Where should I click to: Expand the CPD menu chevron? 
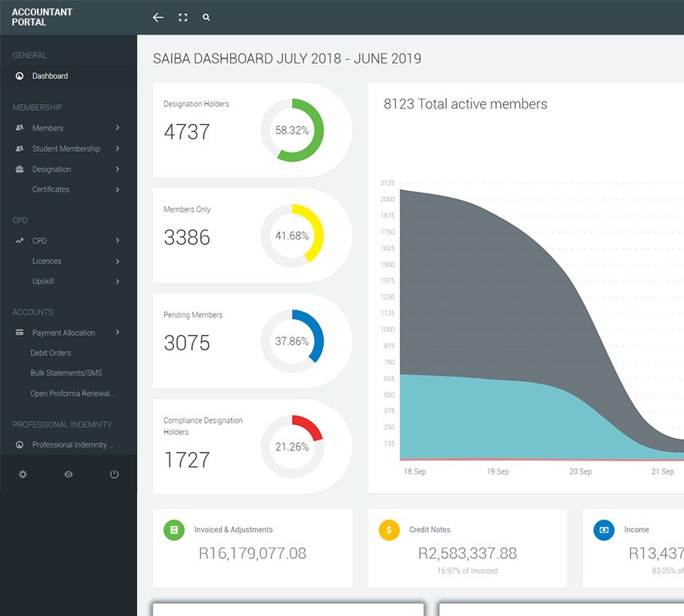point(117,241)
